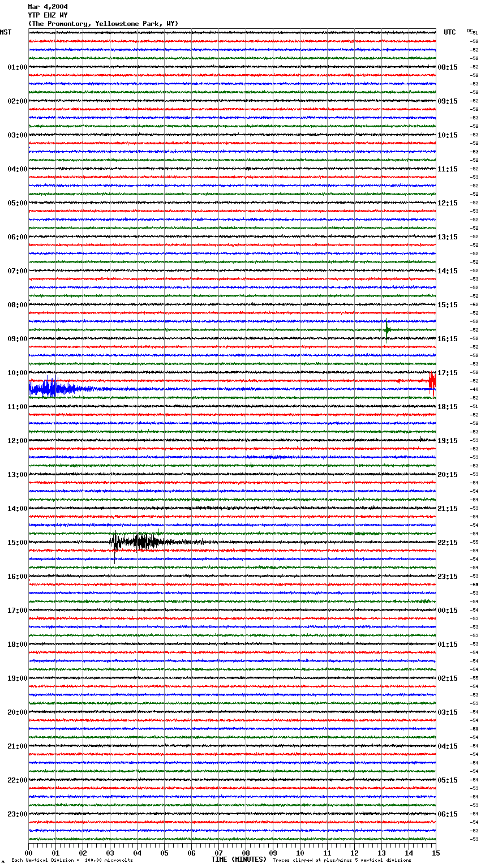Click the 12:00 MST row label
This screenshot has height=868, width=481.
[18, 441]
